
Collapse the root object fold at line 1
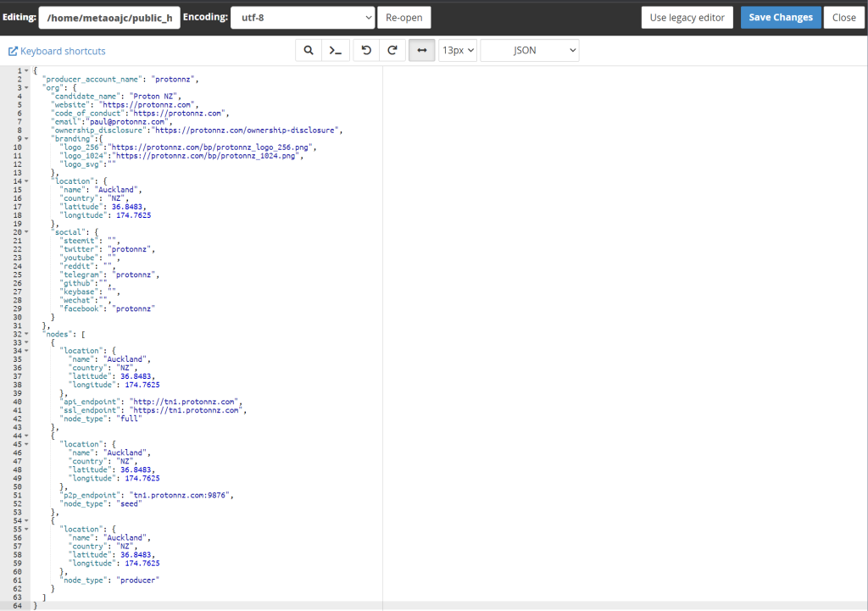pos(26,71)
